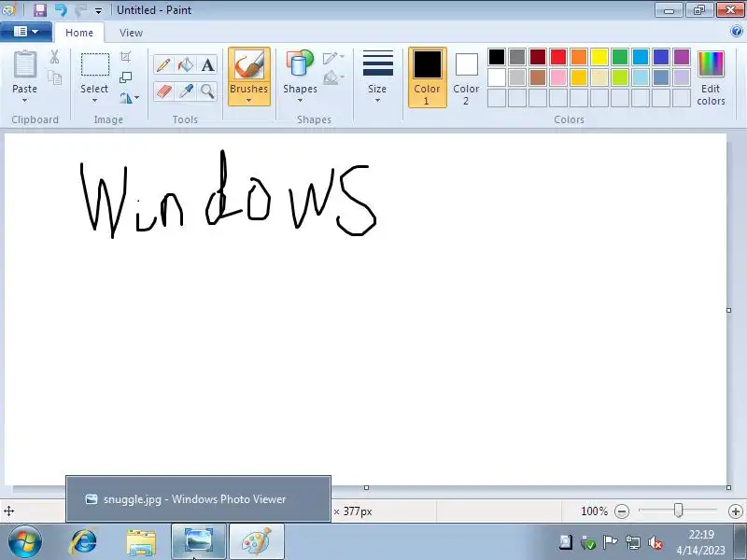Switch to the Home tab
The width and height of the screenshot is (747, 560).
79,33
